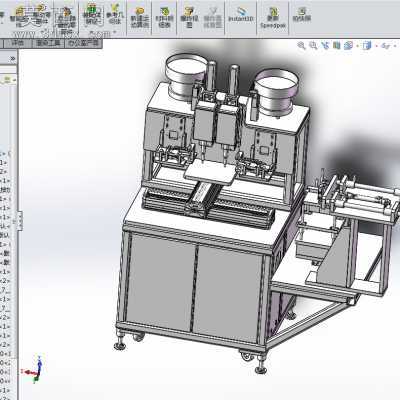Open the tab between 评估 and 办公室产品
Screen dimensions: 400x400
pyautogui.click(x=48, y=43)
